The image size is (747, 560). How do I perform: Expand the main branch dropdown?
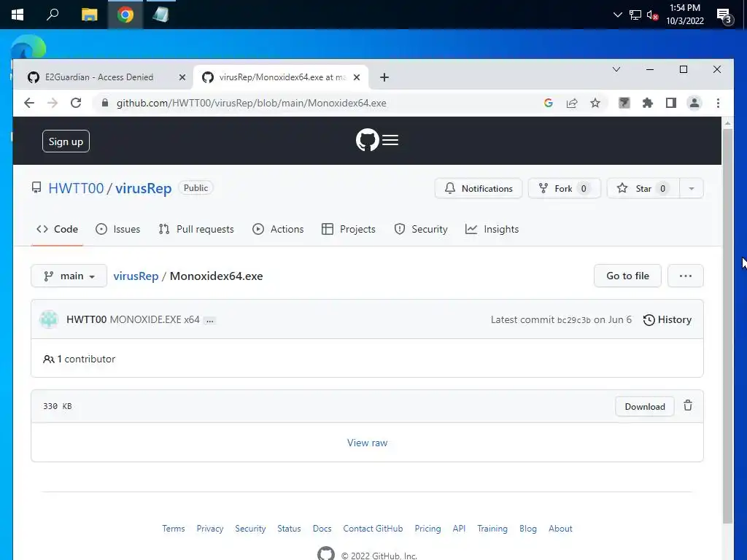(x=69, y=276)
